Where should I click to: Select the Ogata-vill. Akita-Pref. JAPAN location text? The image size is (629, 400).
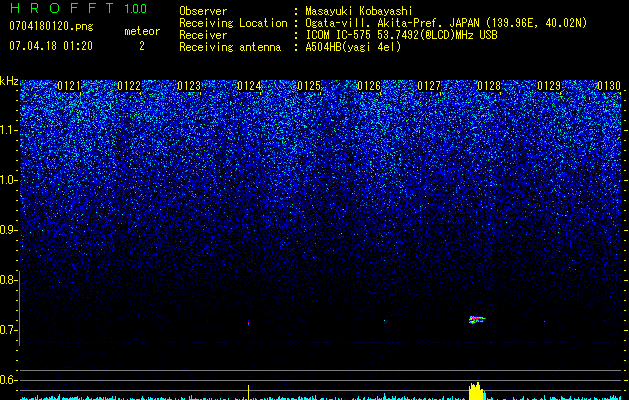[x=446, y=23]
